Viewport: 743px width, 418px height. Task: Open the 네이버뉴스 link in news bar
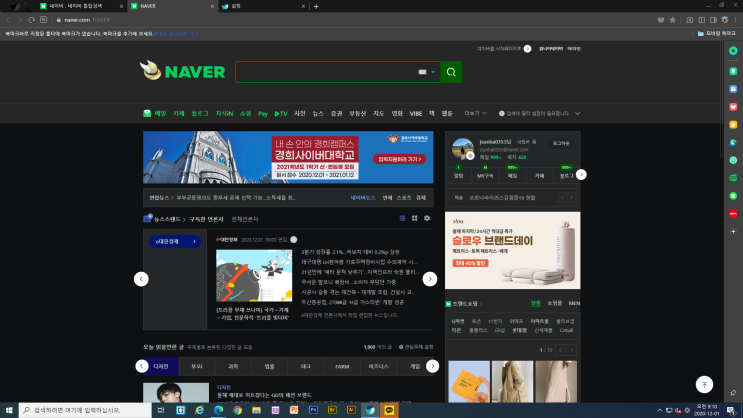tap(363, 198)
